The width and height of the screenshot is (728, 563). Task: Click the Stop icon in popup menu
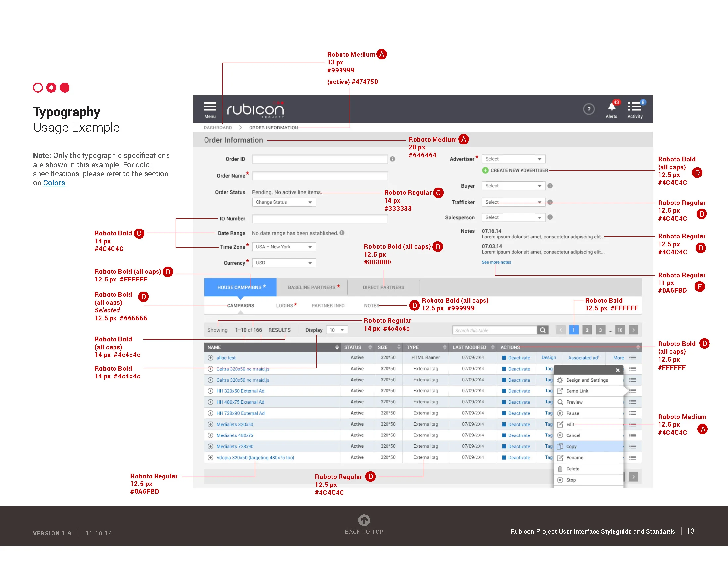(x=560, y=480)
